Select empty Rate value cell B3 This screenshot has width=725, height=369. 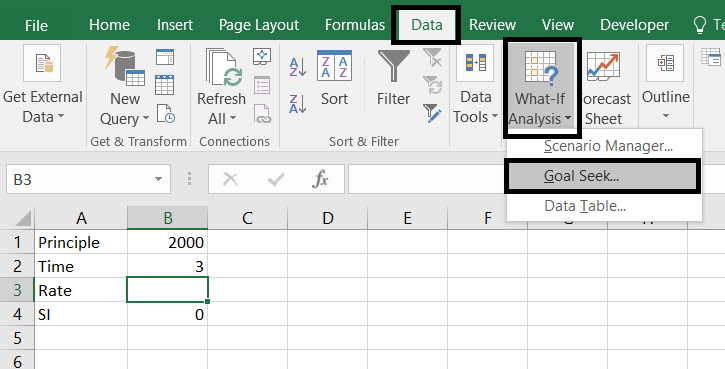(167, 290)
